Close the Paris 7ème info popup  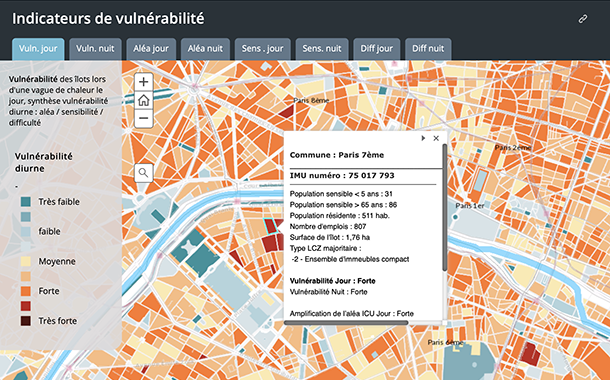436,138
